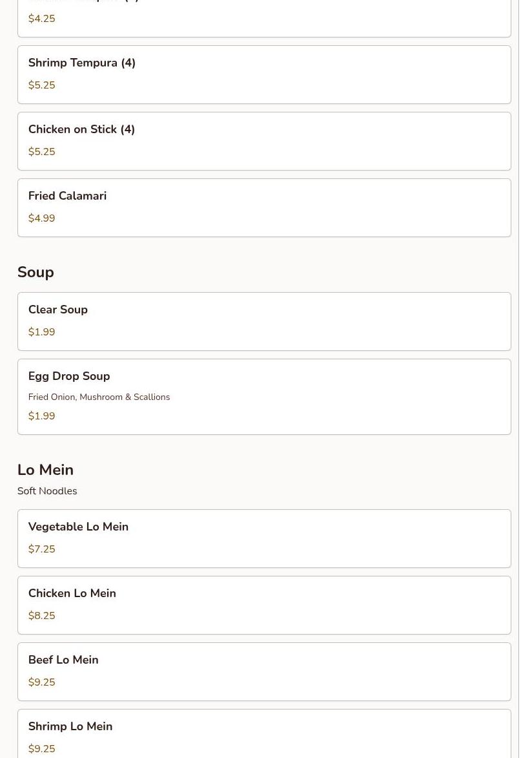Viewport: 532px width, 758px height.
Task: Select the Chicken Lo Mein card
Action: click(x=264, y=605)
